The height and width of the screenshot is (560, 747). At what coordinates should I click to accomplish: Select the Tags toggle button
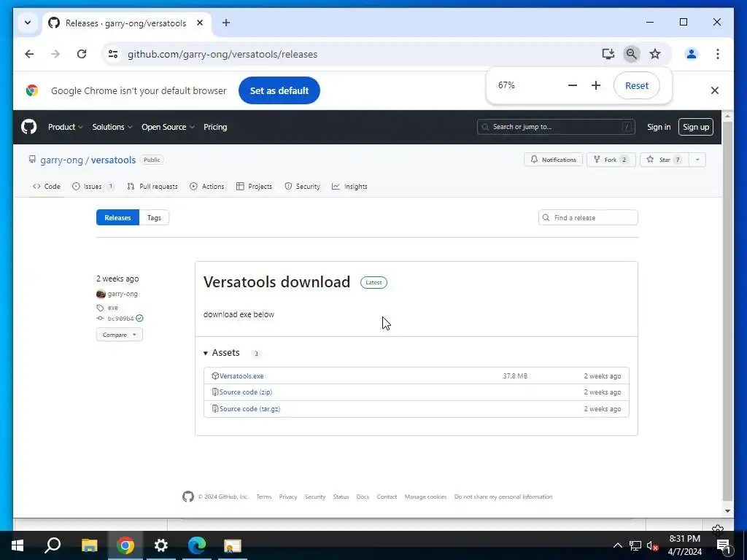pos(154,217)
